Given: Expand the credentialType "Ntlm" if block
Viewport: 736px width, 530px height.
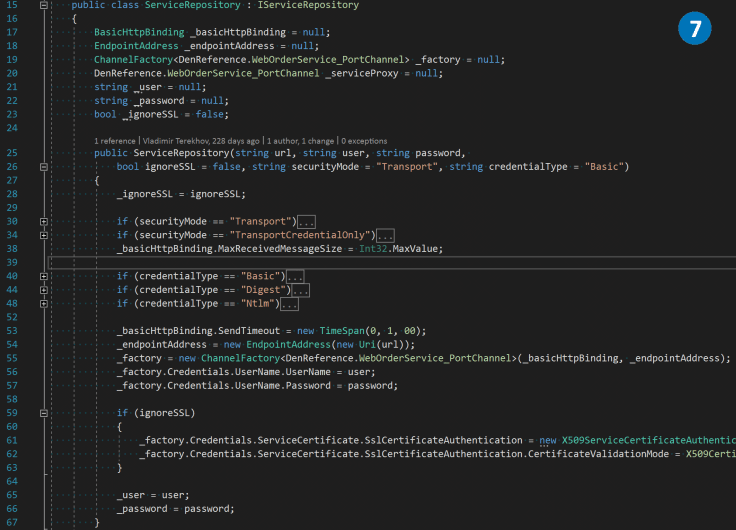Looking at the screenshot, I should [x=43, y=304].
